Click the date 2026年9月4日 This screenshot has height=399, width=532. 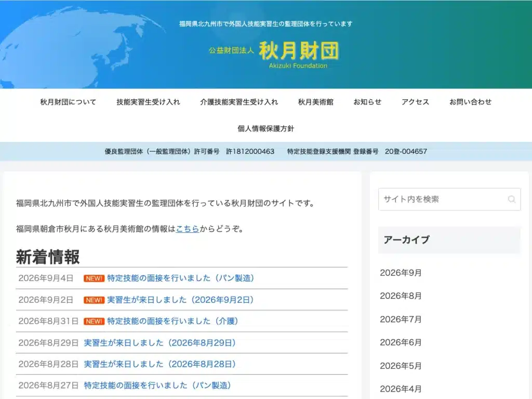[x=46, y=278]
